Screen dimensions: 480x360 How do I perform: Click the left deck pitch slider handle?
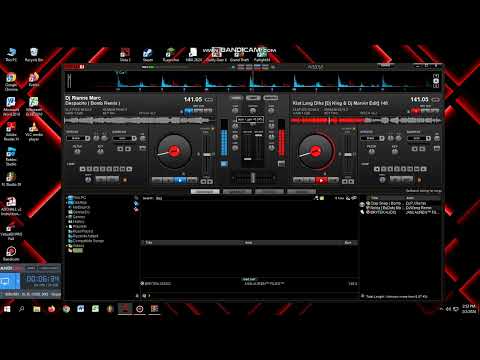tap(207, 155)
